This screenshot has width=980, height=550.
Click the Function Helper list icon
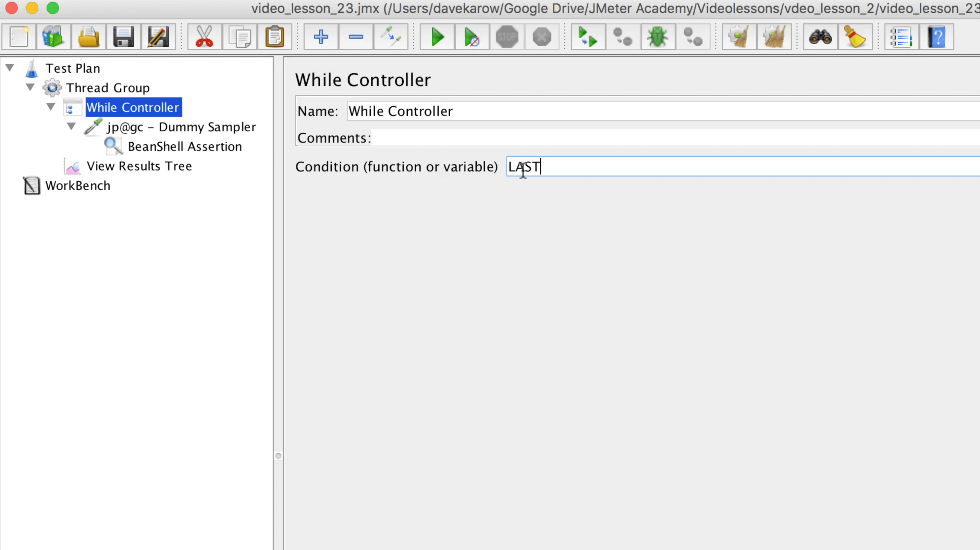(x=902, y=37)
